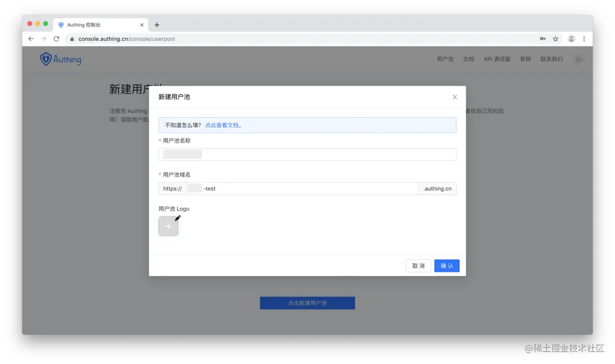Screen dimensions: 615x364
Task: Click the 点击新建用户池 button
Action: click(307, 303)
